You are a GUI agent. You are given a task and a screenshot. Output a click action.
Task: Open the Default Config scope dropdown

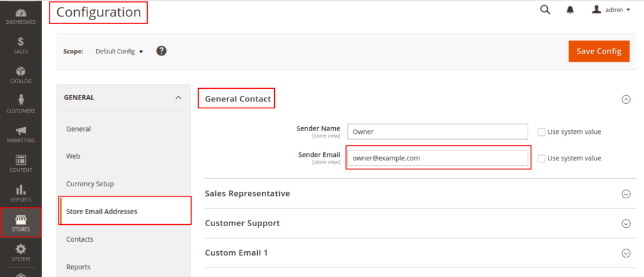[x=119, y=52]
